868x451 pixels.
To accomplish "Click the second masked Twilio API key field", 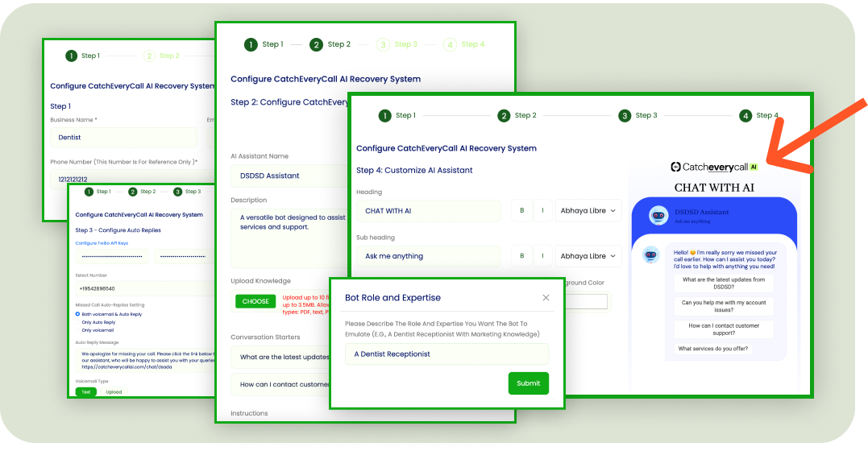I will [x=185, y=256].
